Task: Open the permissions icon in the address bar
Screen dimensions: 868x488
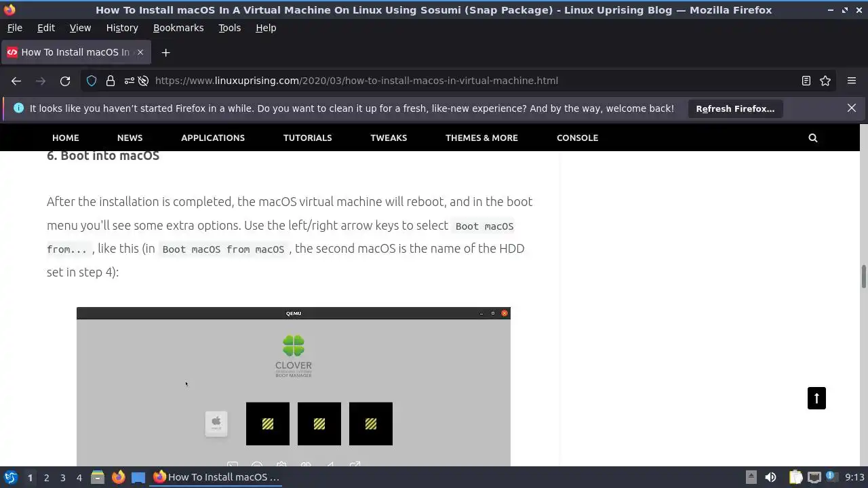Action: click(129, 81)
